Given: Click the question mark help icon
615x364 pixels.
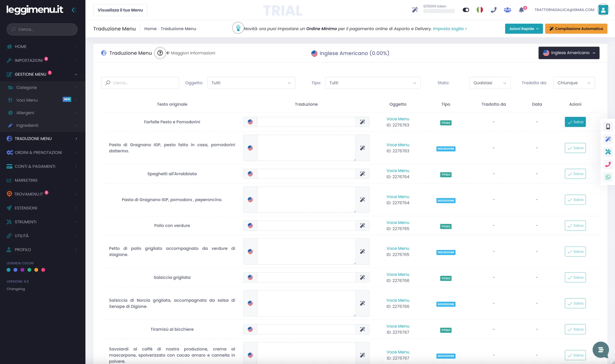Looking at the screenshot, I should 160,53.
